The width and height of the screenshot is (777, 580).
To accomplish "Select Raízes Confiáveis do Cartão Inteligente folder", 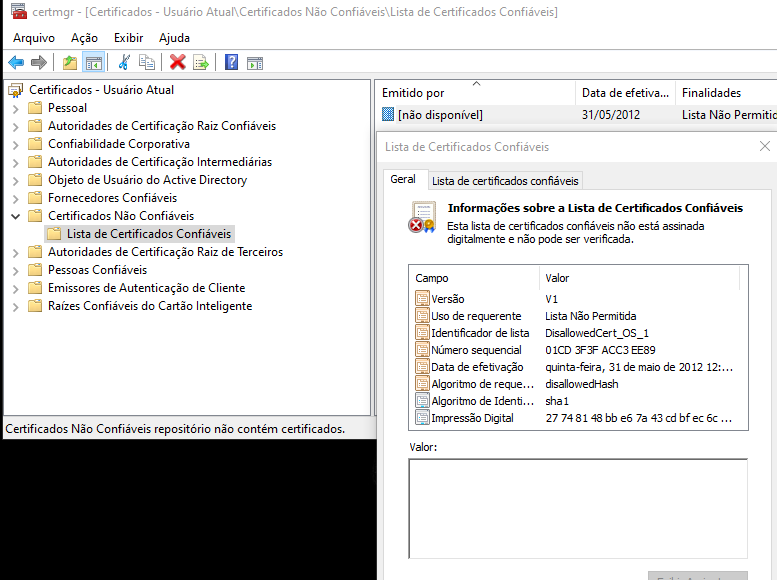I will tap(150, 306).
